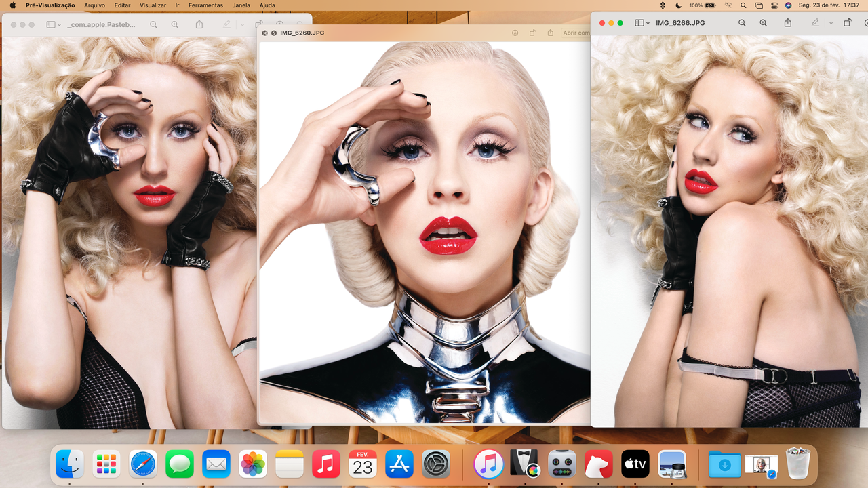This screenshot has width=868, height=488.
Task: Click the image in the IMG_6266.JPG window
Action: click(x=730, y=230)
